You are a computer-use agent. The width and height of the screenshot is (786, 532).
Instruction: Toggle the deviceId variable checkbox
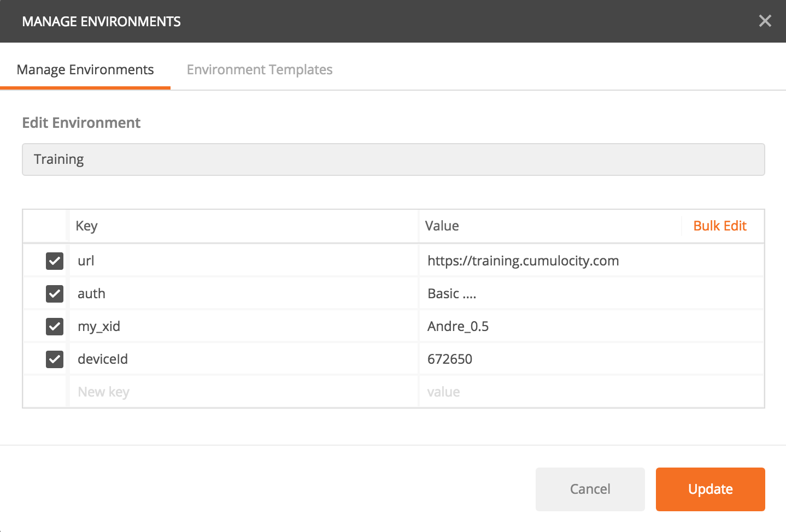coord(54,359)
